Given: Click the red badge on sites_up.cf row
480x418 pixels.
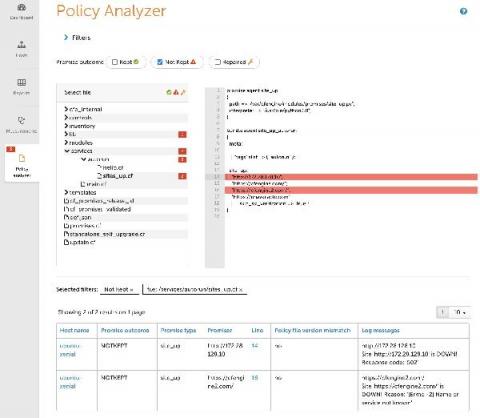Looking at the screenshot, I should (x=182, y=176).
